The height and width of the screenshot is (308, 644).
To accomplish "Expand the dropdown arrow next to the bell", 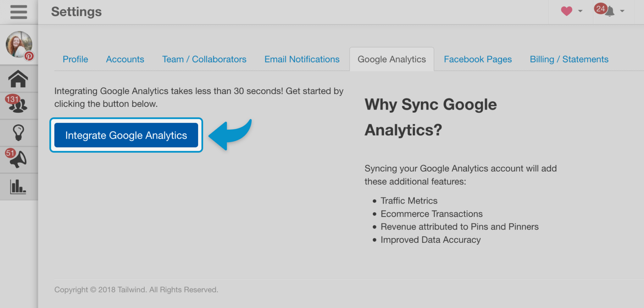I will click(x=622, y=11).
